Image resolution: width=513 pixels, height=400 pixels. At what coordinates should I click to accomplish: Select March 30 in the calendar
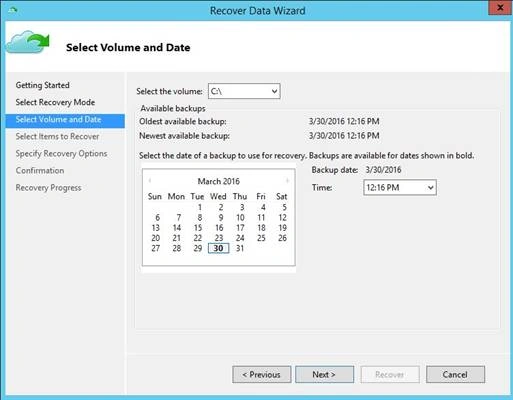pyautogui.click(x=218, y=248)
